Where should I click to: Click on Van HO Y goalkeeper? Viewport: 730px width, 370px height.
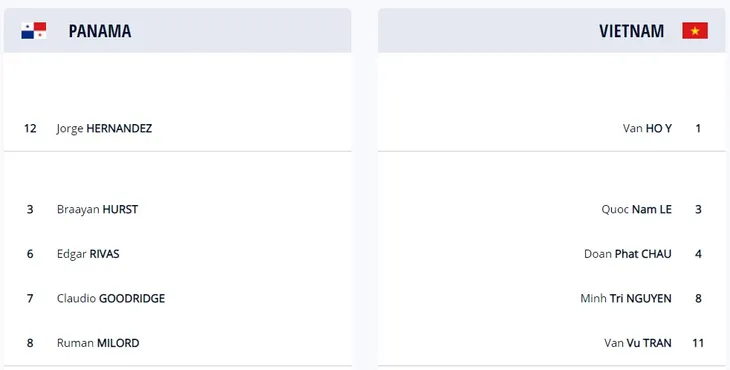(x=647, y=128)
